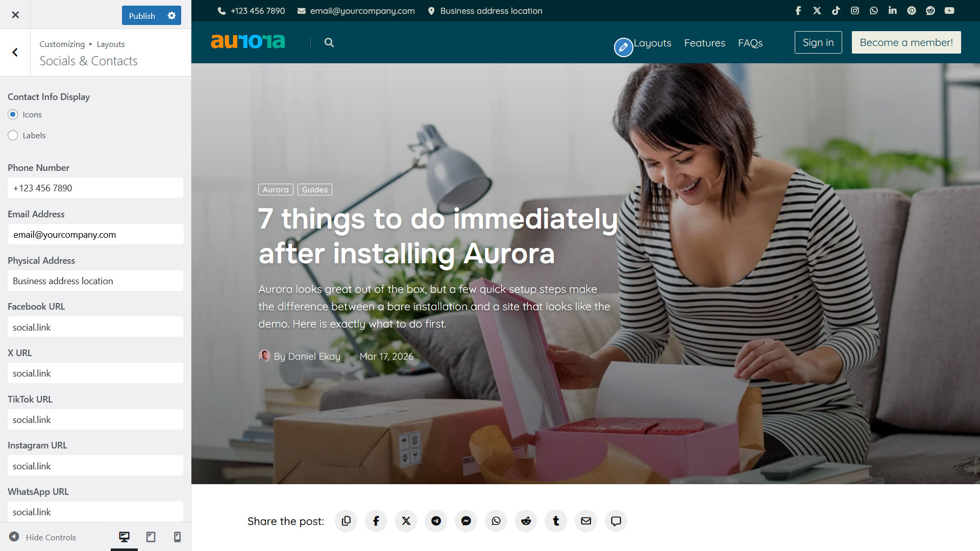Open the Features menu item

(x=704, y=43)
